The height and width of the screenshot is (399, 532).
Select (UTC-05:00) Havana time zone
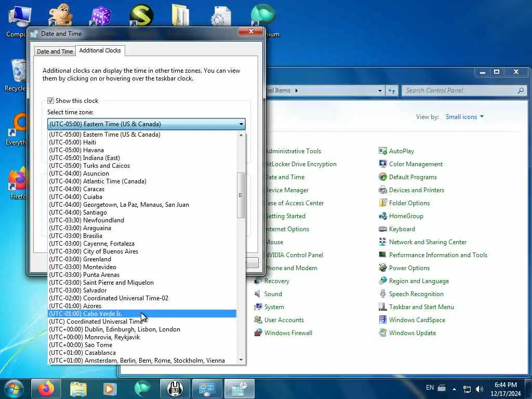(142, 150)
